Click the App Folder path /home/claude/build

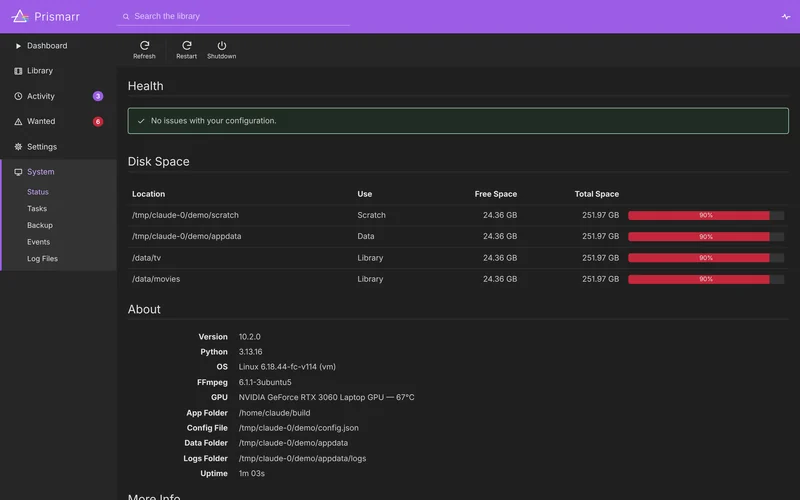point(274,413)
